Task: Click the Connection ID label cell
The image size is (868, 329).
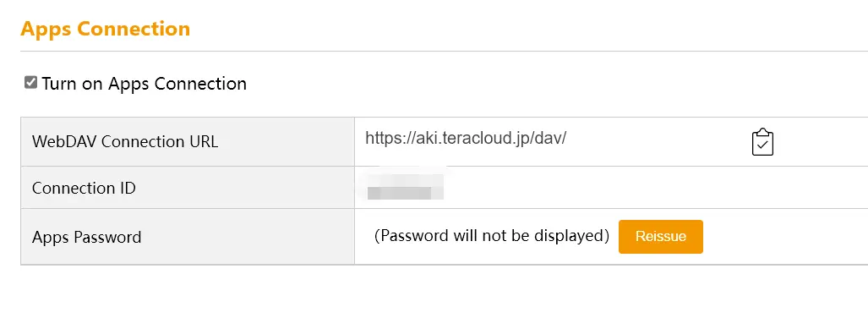Action: [x=188, y=188]
